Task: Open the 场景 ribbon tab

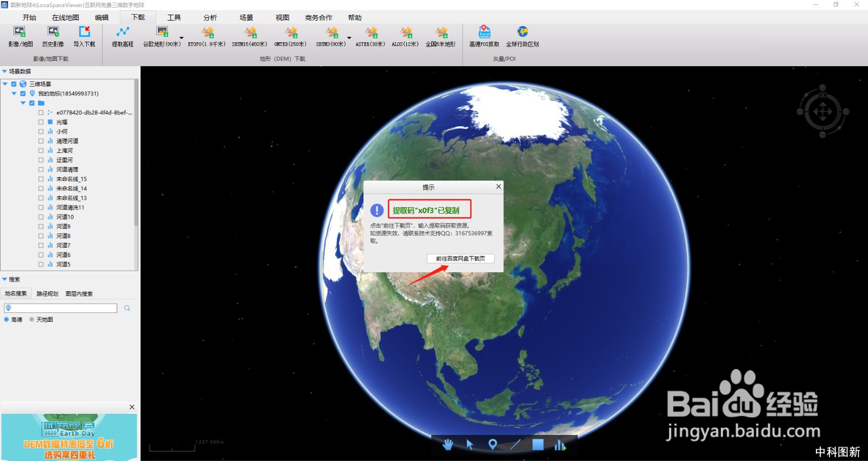Action: click(x=246, y=17)
